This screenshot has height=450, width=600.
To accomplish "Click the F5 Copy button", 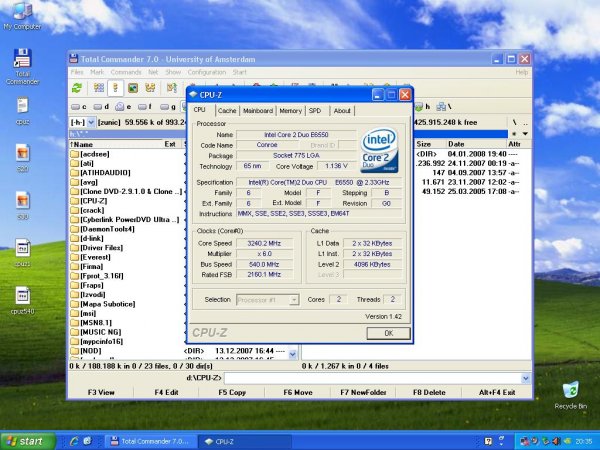I will pyautogui.click(x=232, y=393).
